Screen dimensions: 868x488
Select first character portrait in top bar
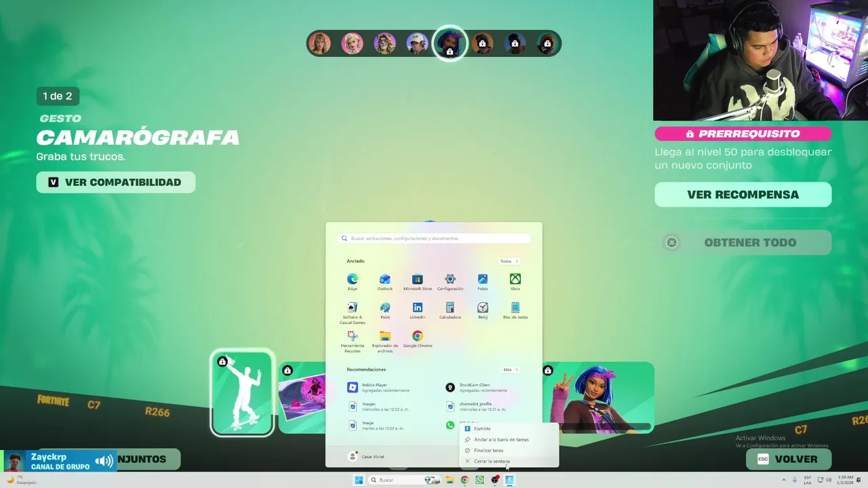(319, 44)
